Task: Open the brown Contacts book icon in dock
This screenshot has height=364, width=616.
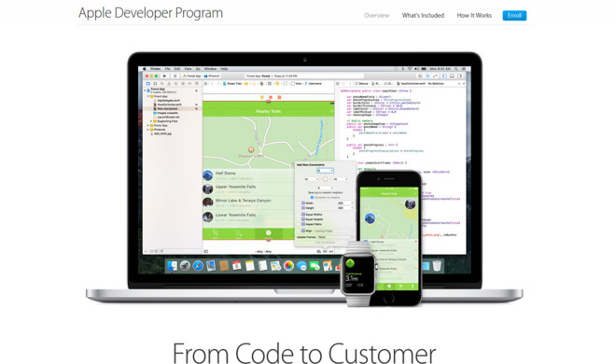Action: (x=224, y=266)
